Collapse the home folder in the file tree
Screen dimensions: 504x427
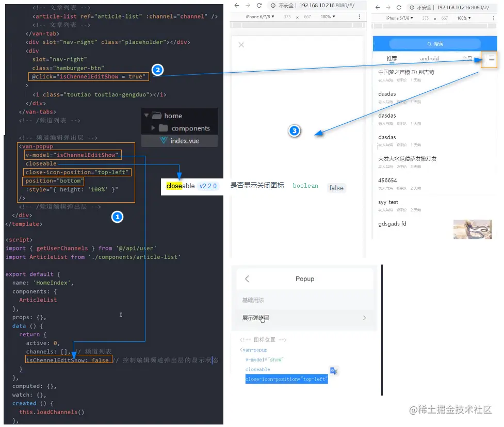coord(147,116)
